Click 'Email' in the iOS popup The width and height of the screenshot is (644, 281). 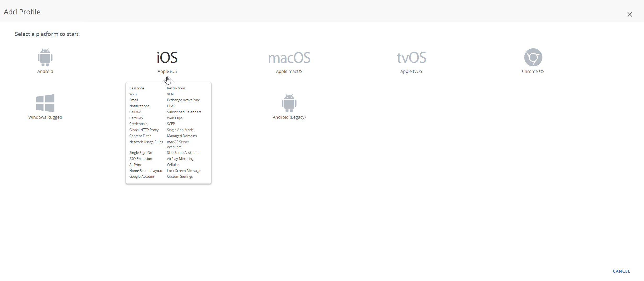133,100
